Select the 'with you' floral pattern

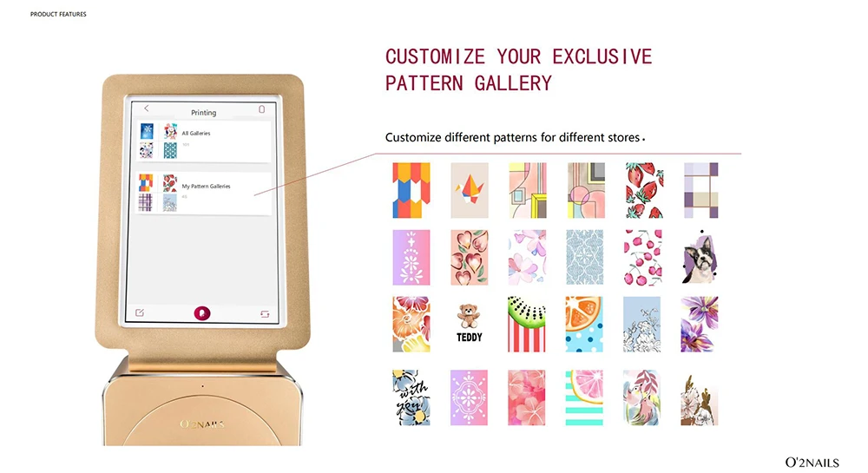pyautogui.click(x=411, y=397)
